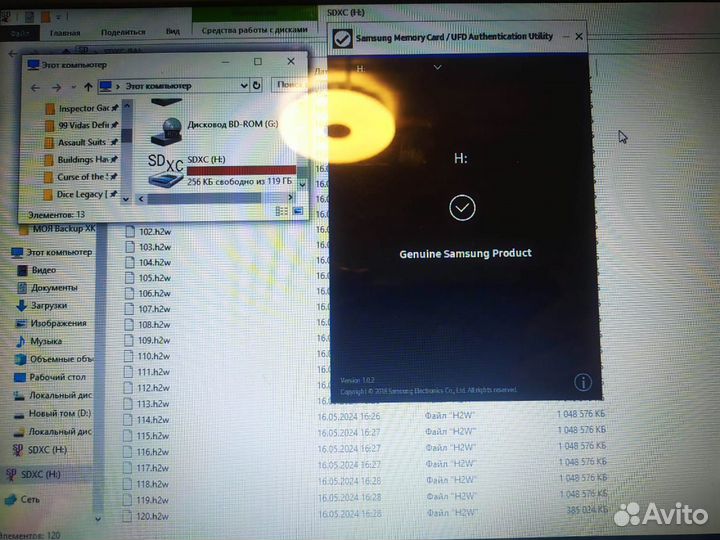Open Рабочий стол in the sidebar
This screenshot has width=720, height=540.
coord(56,377)
